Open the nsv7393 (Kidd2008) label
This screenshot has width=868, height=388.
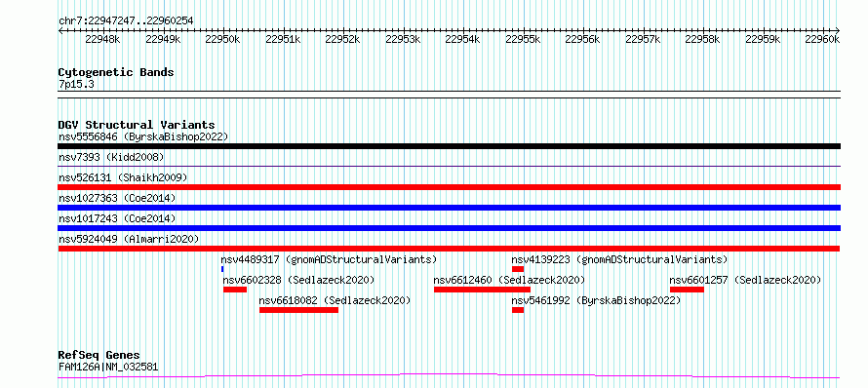(111, 157)
